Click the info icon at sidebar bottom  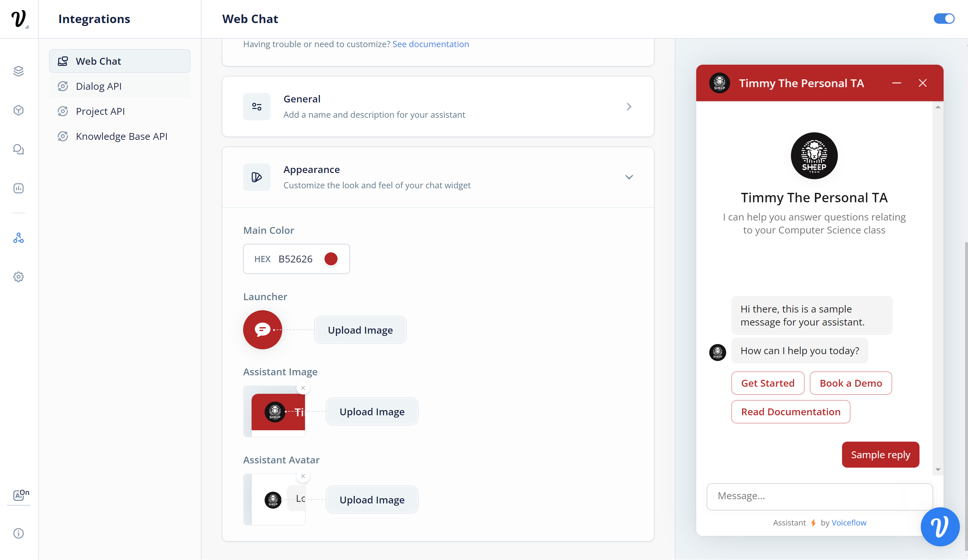[x=19, y=533]
